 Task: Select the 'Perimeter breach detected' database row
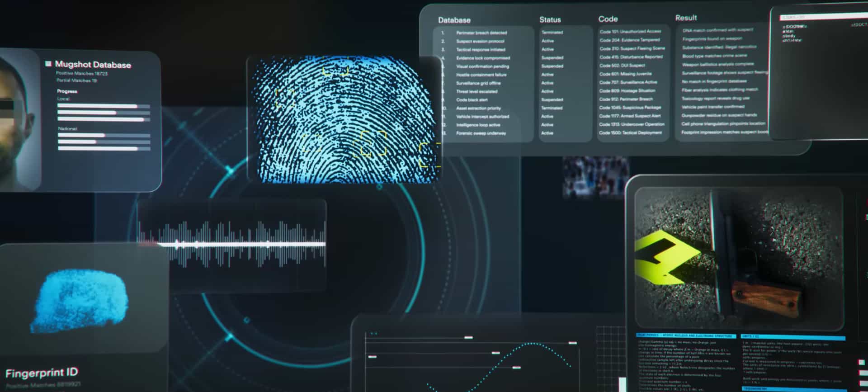coord(481,33)
